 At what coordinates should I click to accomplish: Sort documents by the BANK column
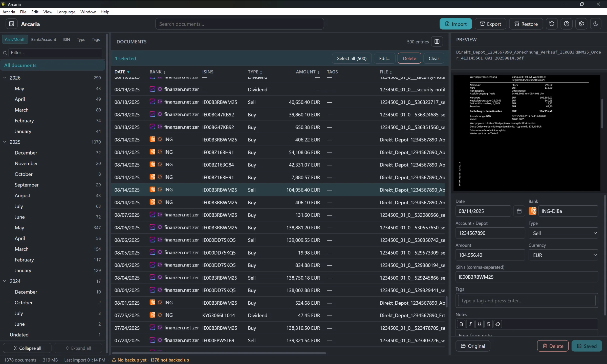click(x=157, y=72)
